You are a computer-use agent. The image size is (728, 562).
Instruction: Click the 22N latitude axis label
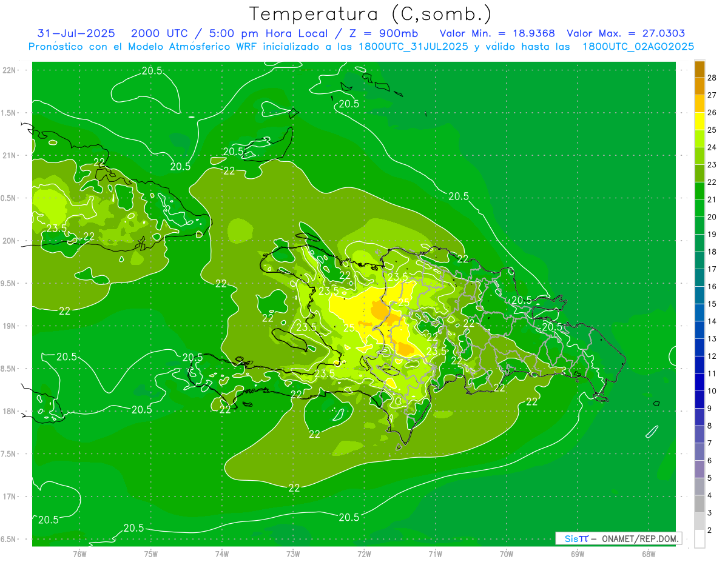tap(10, 70)
